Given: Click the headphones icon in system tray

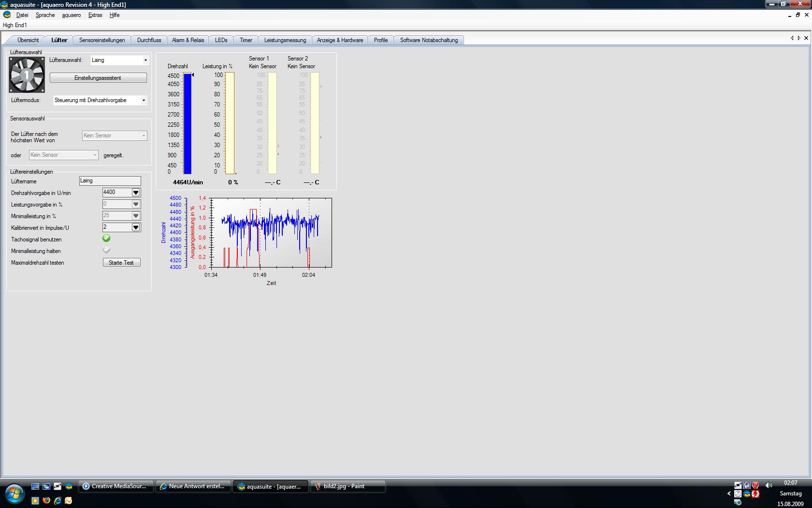Looking at the screenshot, I should [747, 485].
